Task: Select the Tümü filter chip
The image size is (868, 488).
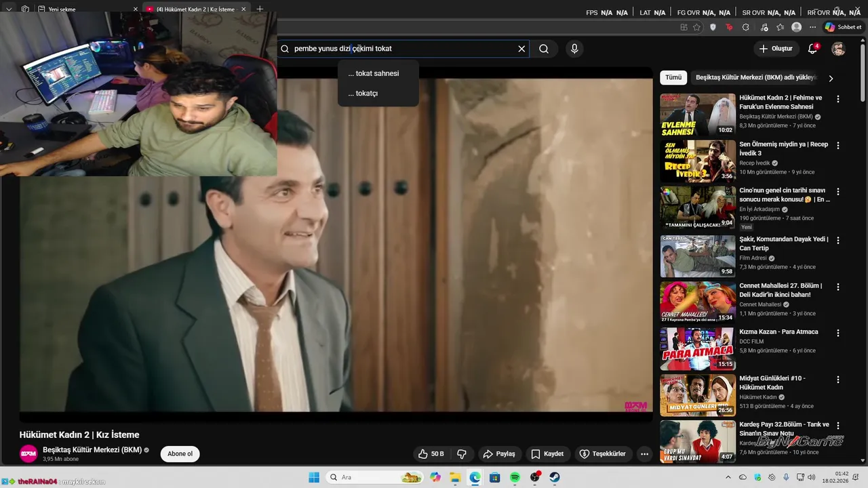Action: 673,78
